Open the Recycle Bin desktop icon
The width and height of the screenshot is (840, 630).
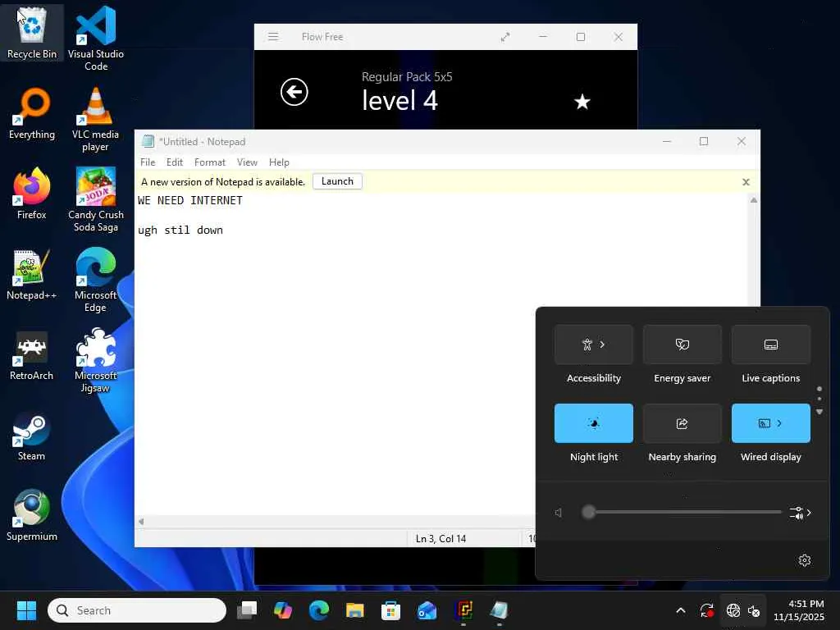coord(32,32)
